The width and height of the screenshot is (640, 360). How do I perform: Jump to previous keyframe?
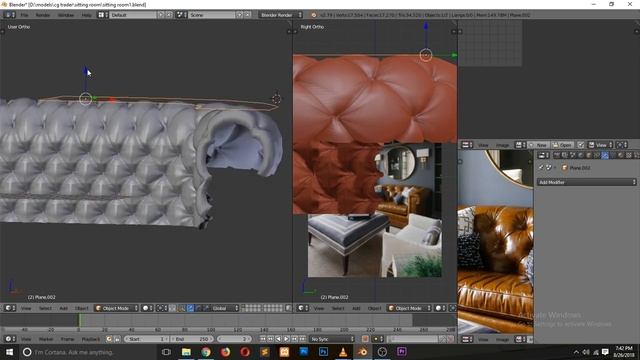(270, 339)
